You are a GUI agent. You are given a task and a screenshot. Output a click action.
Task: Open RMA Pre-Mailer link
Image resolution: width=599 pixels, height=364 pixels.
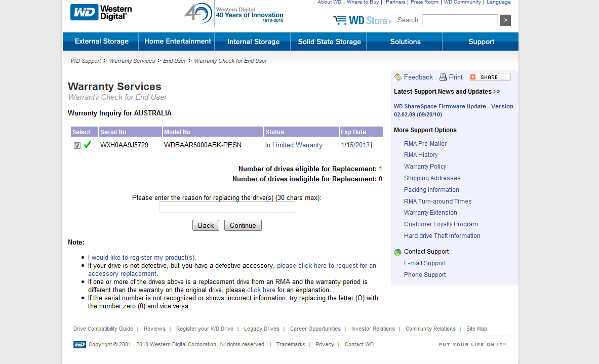(x=425, y=144)
